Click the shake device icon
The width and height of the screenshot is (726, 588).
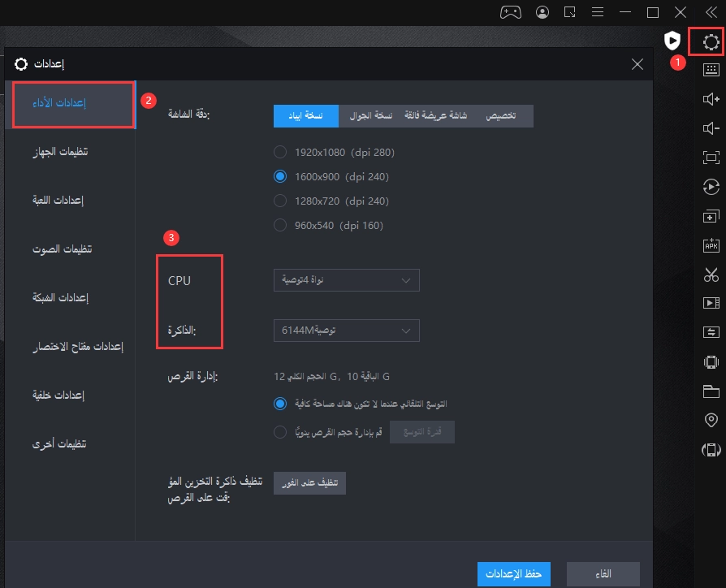711,361
